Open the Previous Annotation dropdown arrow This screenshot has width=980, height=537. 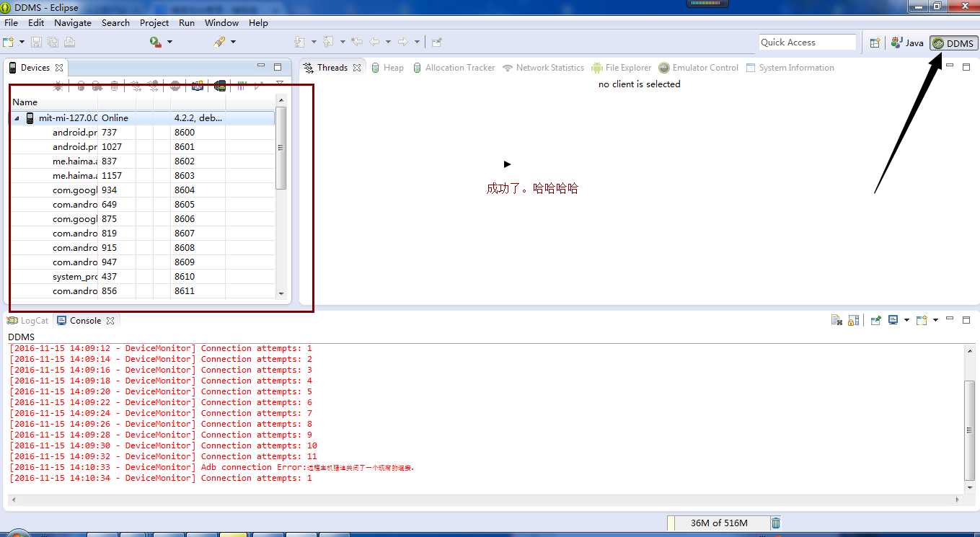343,43
